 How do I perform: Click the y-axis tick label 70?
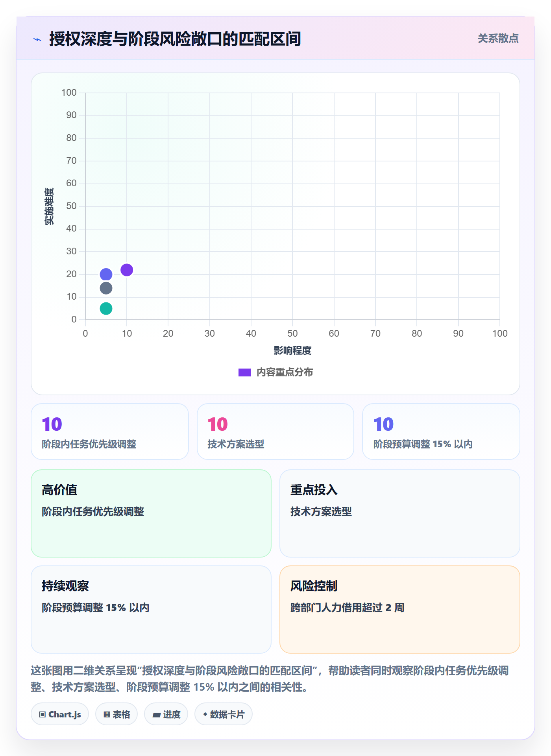point(71,161)
